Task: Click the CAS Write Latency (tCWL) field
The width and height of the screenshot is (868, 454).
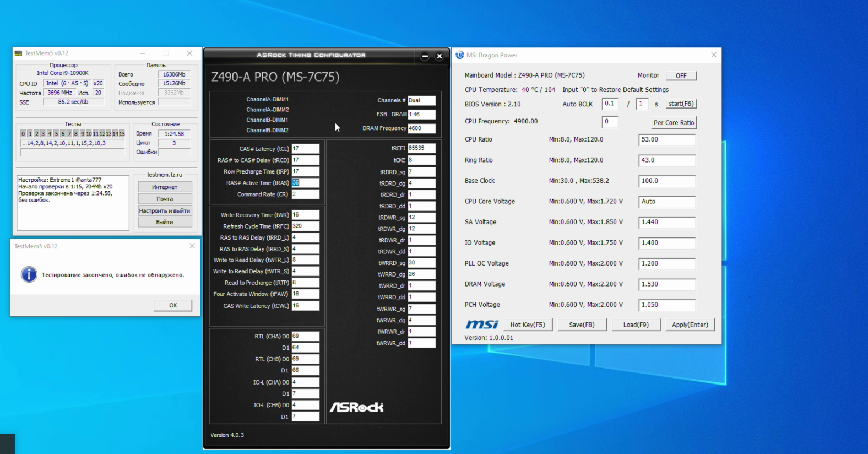Action: click(x=306, y=306)
